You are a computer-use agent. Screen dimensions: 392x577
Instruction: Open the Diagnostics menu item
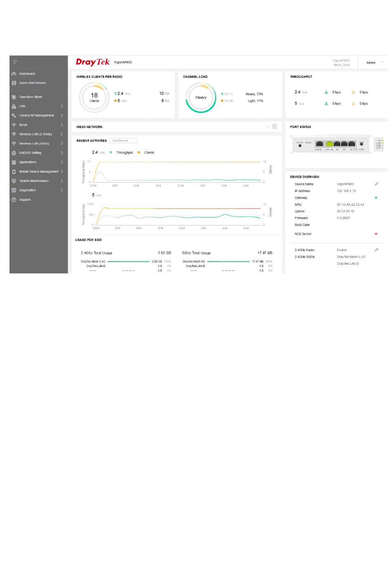pos(27,190)
